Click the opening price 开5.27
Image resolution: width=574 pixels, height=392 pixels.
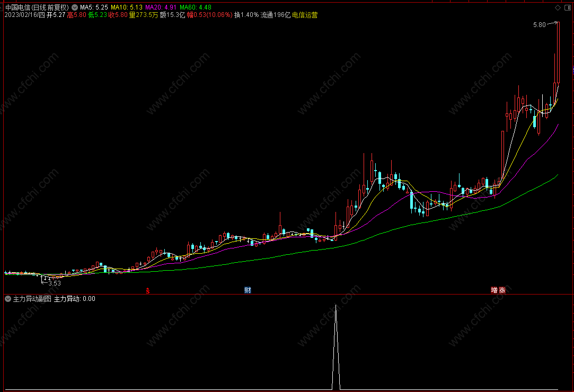[x=56, y=15]
